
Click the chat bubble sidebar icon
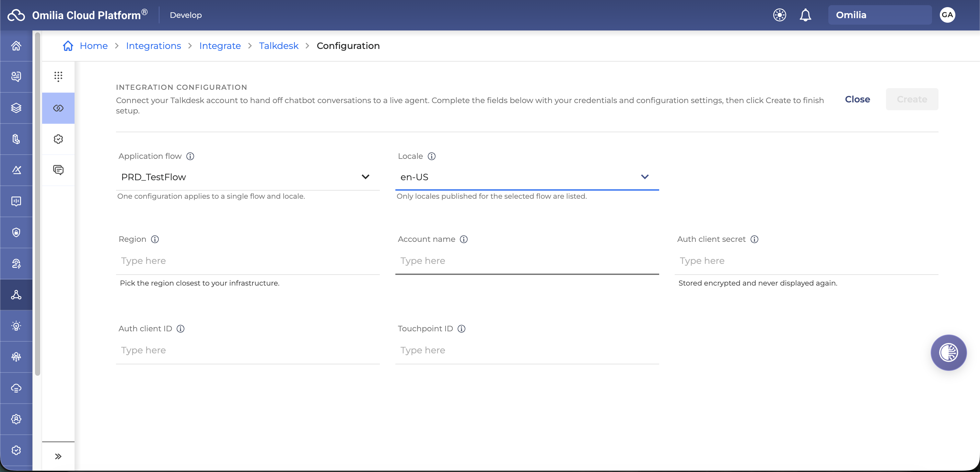pyautogui.click(x=16, y=77)
